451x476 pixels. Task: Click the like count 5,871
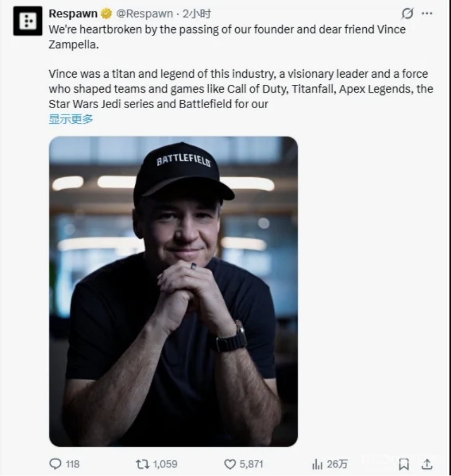pos(251,464)
